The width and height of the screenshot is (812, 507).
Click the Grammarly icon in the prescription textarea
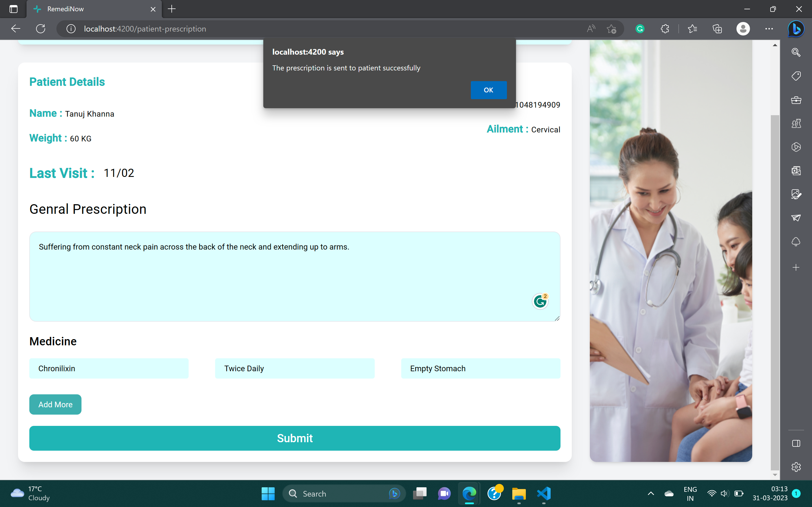click(x=540, y=301)
